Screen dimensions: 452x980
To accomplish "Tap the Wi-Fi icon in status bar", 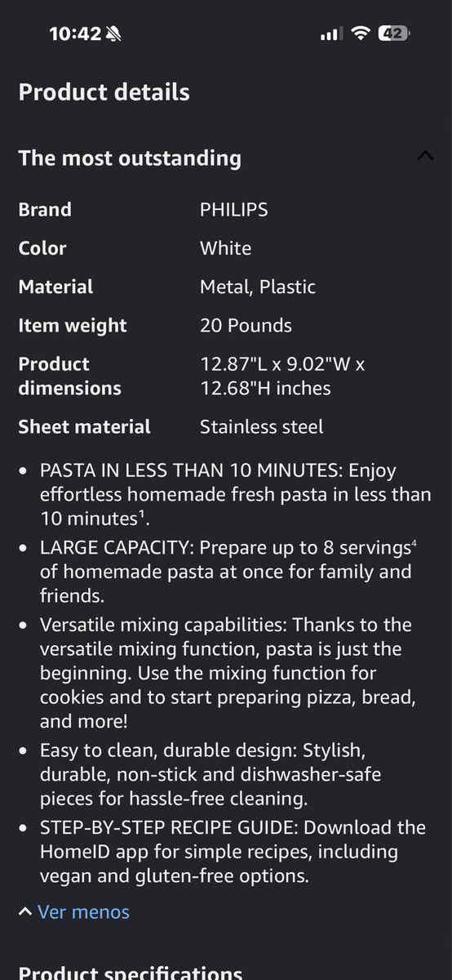I will click(360, 33).
